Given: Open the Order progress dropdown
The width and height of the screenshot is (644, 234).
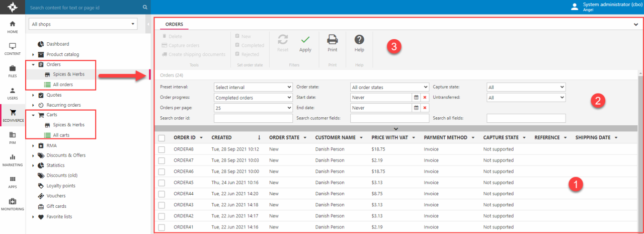Looking at the screenshot, I should pos(253,98).
